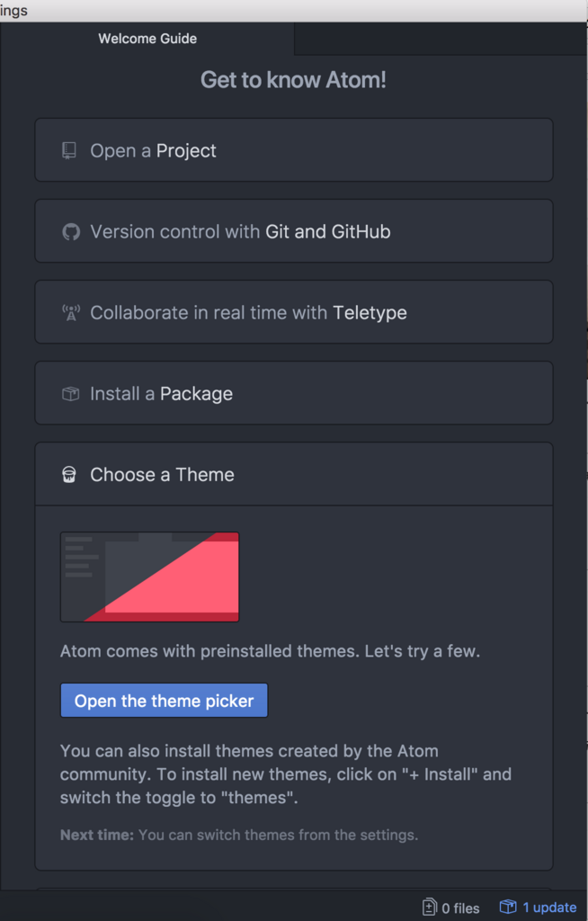This screenshot has width=588, height=921.
Task: Click the changed files icon in status bar
Action: pos(430,908)
